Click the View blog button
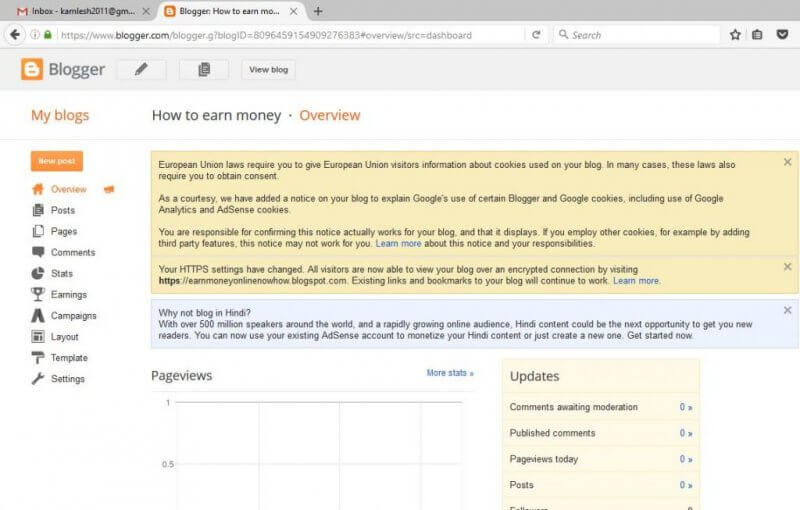Image resolution: width=800 pixels, height=510 pixels. click(x=268, y=69)
